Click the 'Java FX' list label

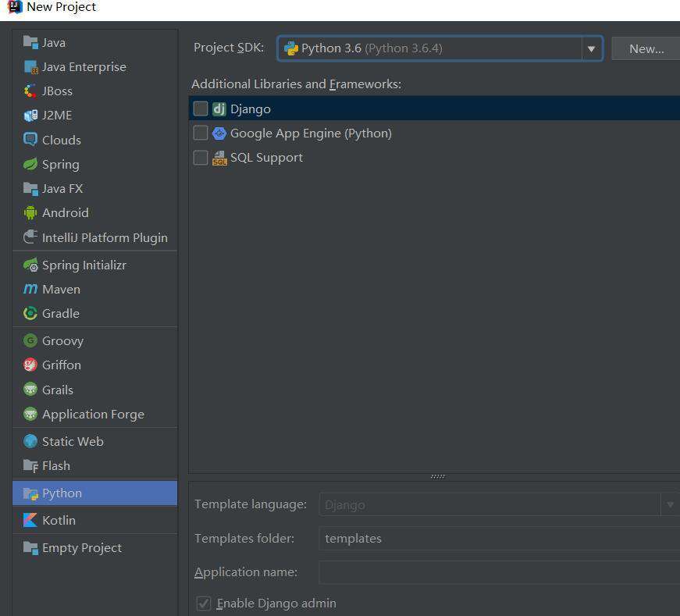point(62,189)
